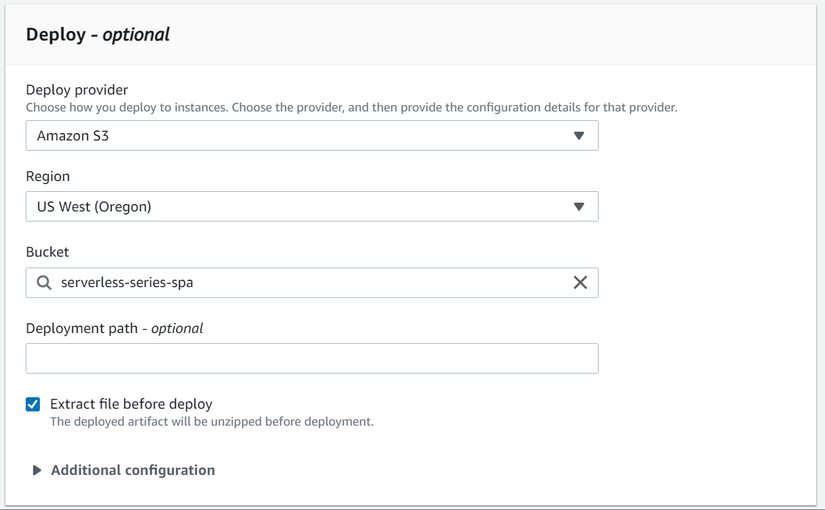Click the 'Deploy provider' field label

(77, 89)
